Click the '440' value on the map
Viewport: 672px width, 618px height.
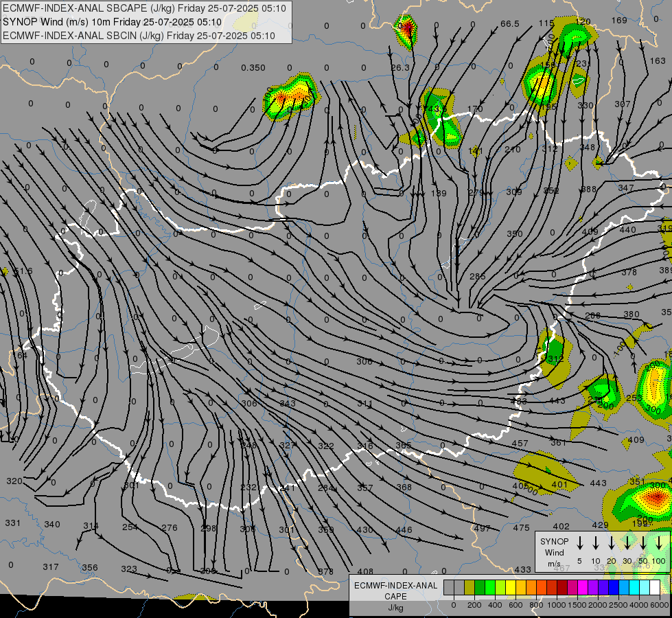(x=628, y=230)
